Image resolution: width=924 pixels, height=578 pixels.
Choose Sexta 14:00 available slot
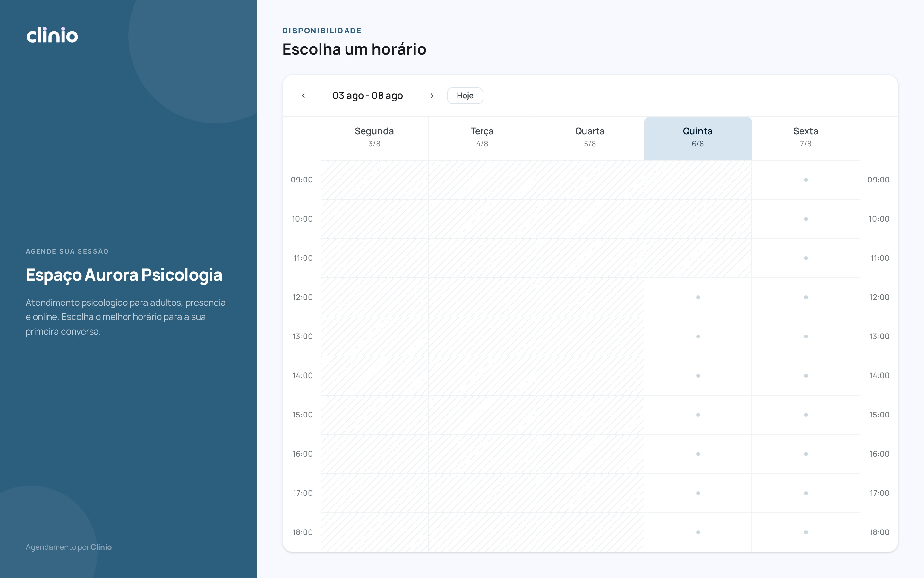click(x=806, y=376)
